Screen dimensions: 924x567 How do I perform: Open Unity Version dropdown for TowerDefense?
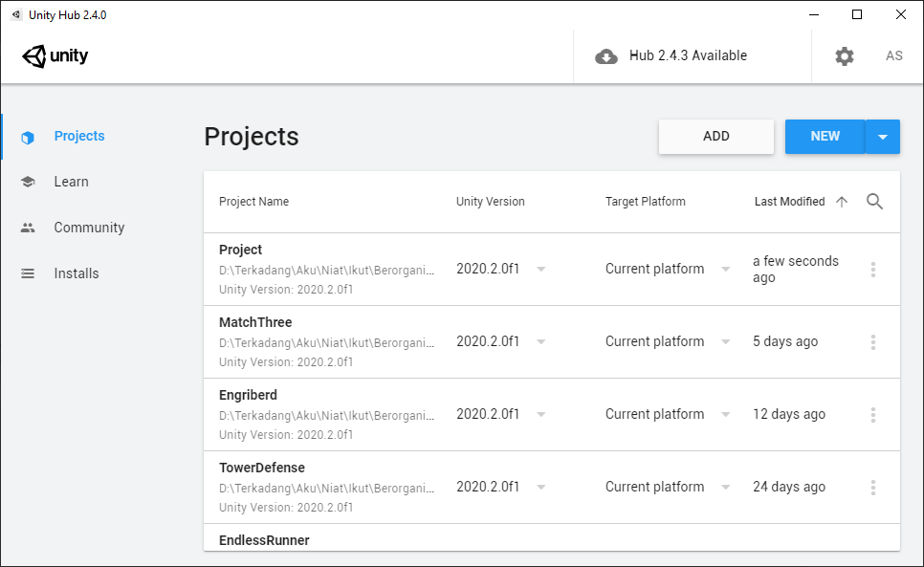(541, 488)
